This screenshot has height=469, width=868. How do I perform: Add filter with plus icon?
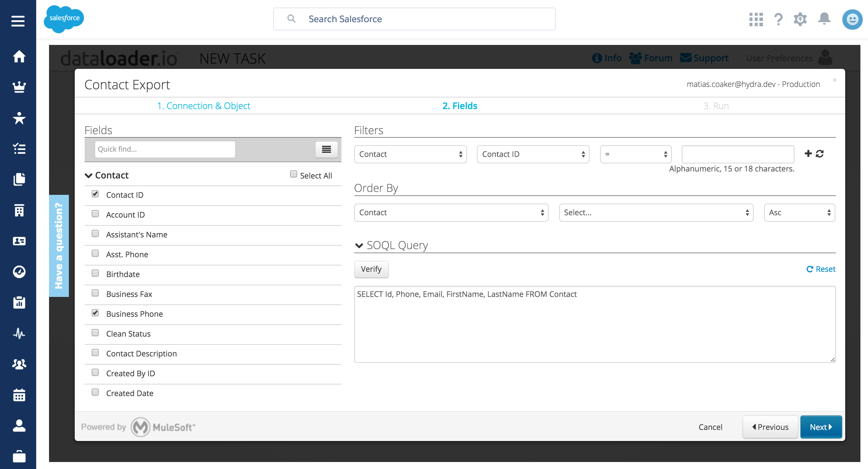point(808,153)
